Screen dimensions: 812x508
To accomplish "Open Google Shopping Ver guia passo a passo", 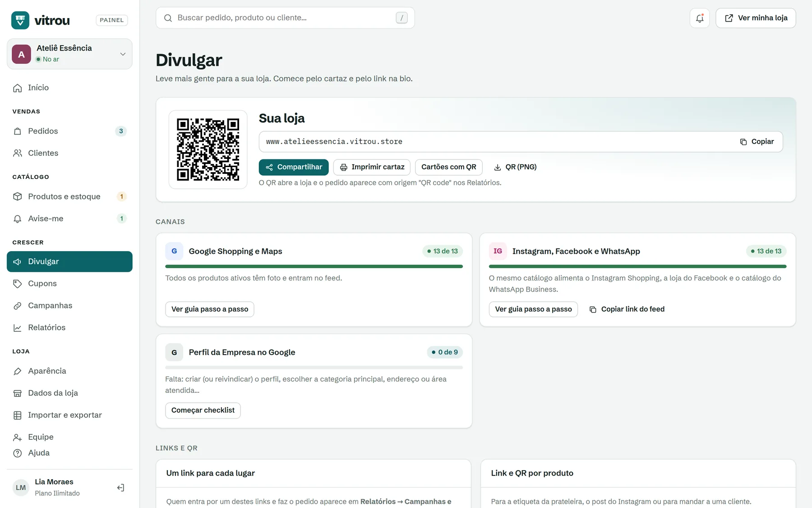I will (210, 309).
